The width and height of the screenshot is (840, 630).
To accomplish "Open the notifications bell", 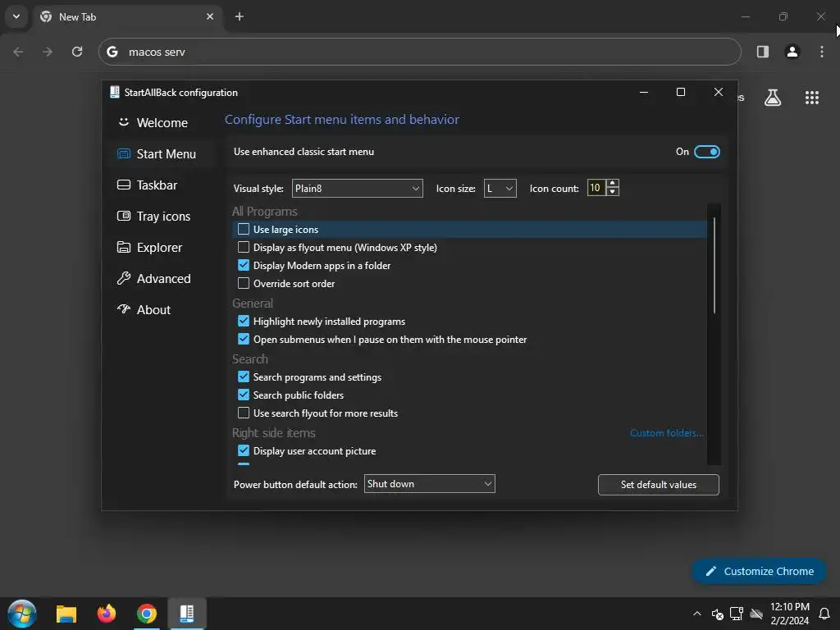I will pyautogui.click(x=824, y=614).
